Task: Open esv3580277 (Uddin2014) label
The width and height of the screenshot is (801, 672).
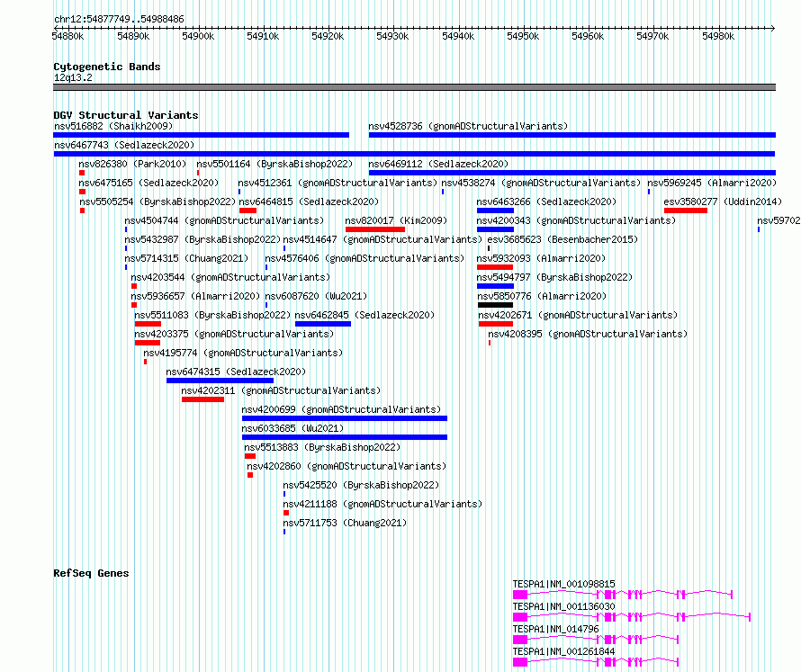Action: [723, 202]
